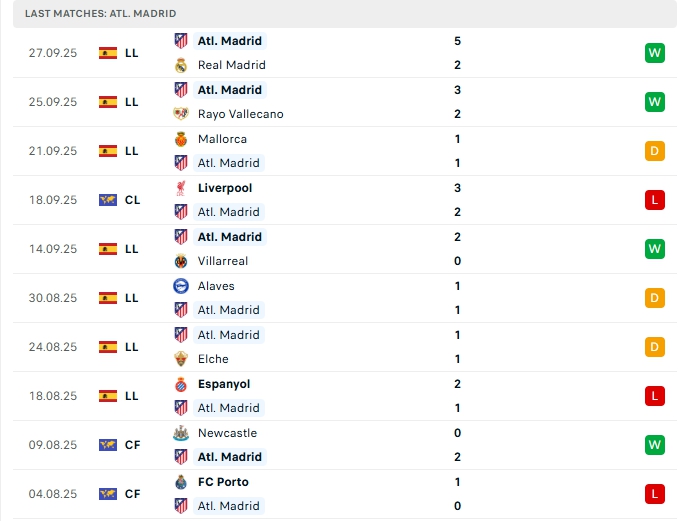Open the 5-2 score against Real Madrid
Screen dimensions: 688x521
457,53
